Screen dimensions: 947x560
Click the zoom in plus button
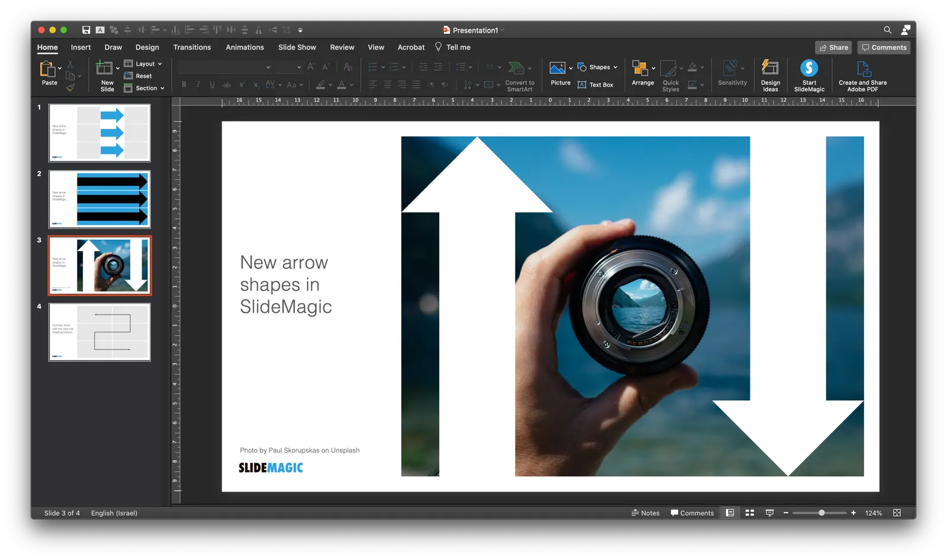pos(853,513)
